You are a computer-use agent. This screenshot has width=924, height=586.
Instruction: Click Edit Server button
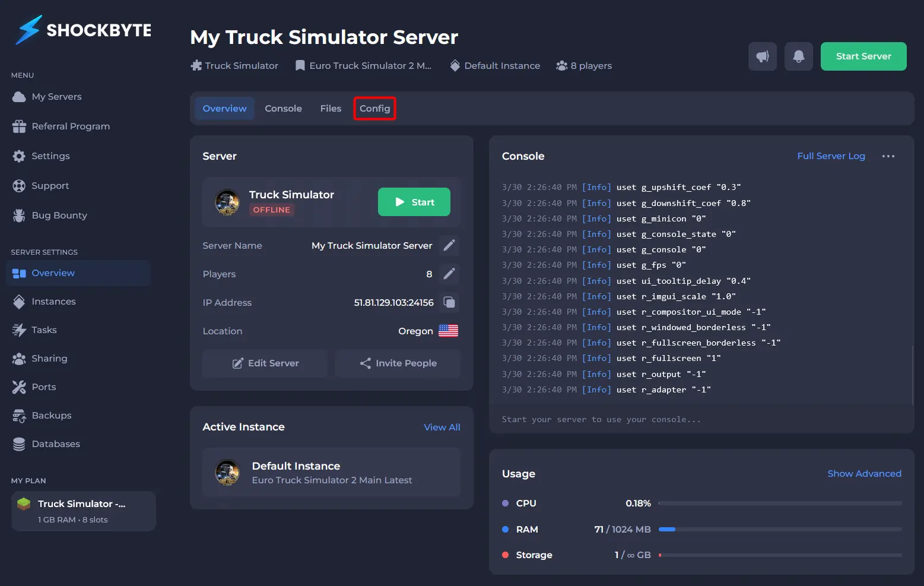(265, 363)
